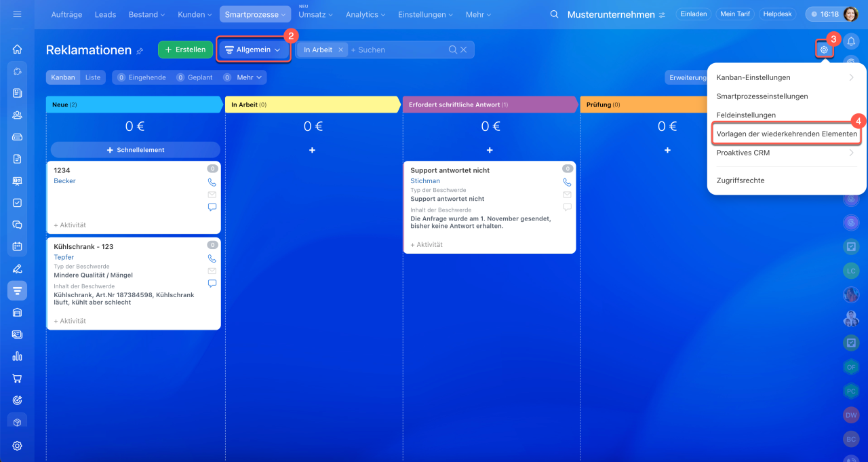The height and width of the screenshot is (462, 868).
Task: Open the selected CRM funnel icon in the sidebar
Action: 17,290
